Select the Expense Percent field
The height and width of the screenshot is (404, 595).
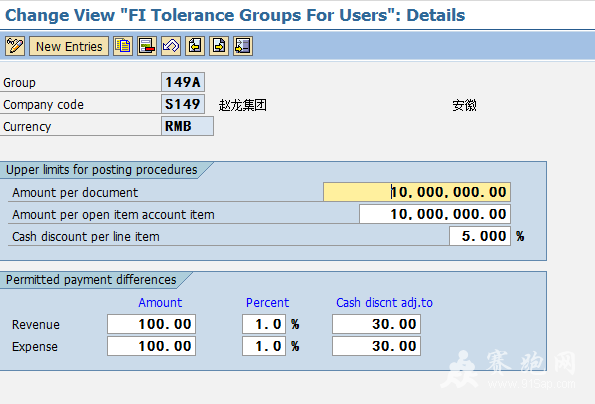coord(264,346)
